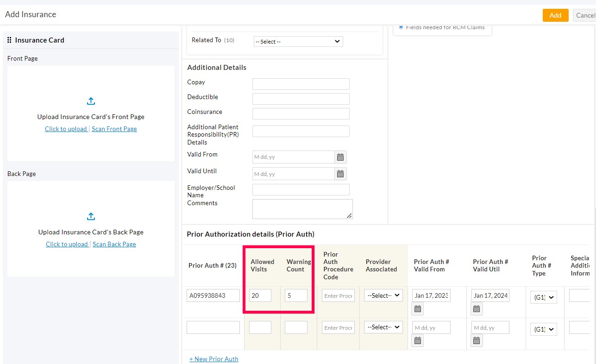Click the Insurance Card drag handle icon
This screenshot has width=596, height=364.
pos(9,40)
